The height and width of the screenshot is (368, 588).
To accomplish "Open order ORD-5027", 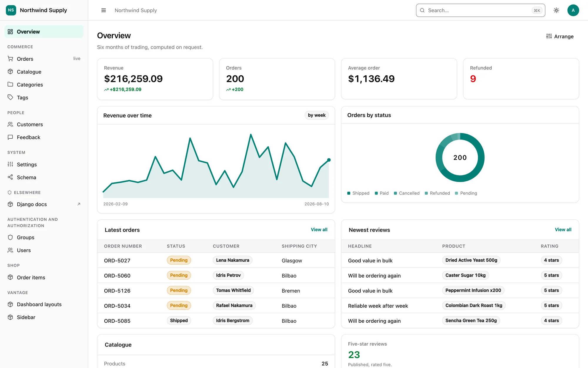I will coord(117,261).
